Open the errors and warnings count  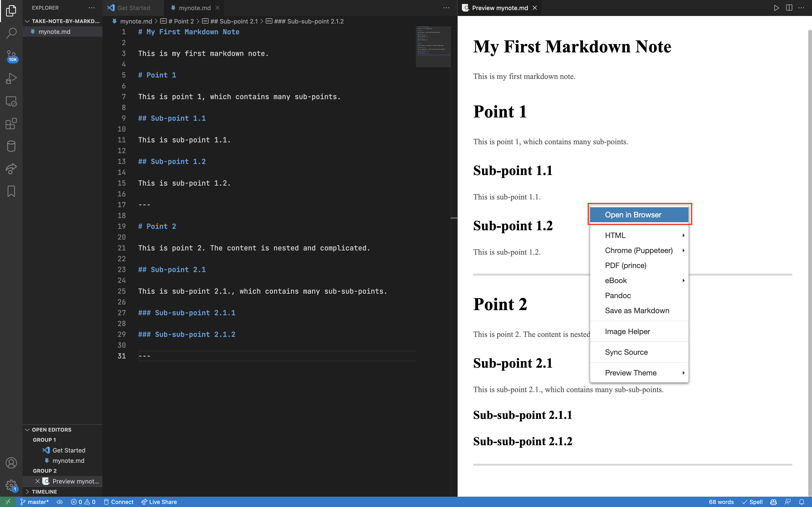83,502
